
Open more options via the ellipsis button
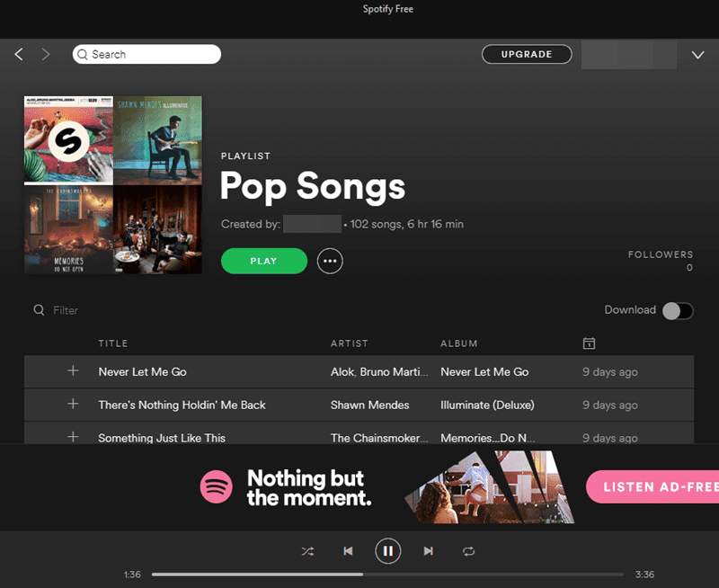coord(330,261)
